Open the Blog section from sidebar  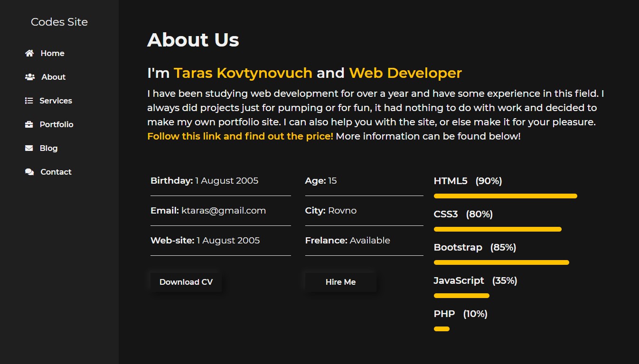coord(47,148)
